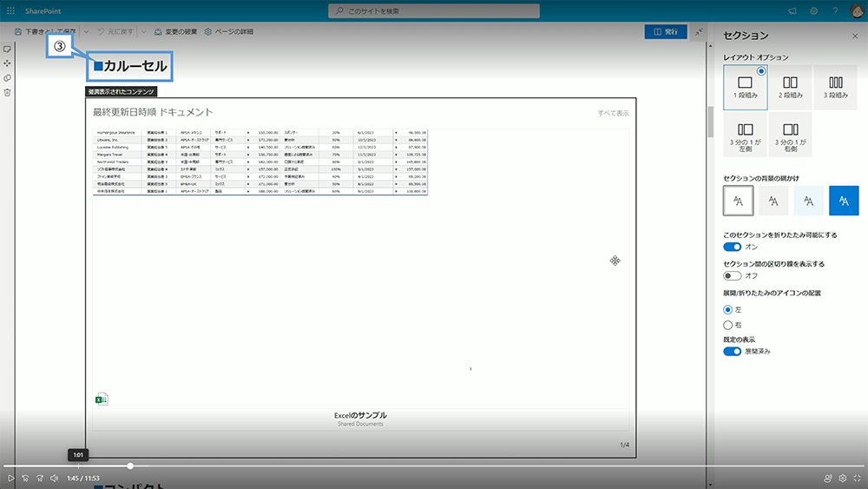
Task: Expand the save options dropdown arrow
Action: click(x=86, y=31)
